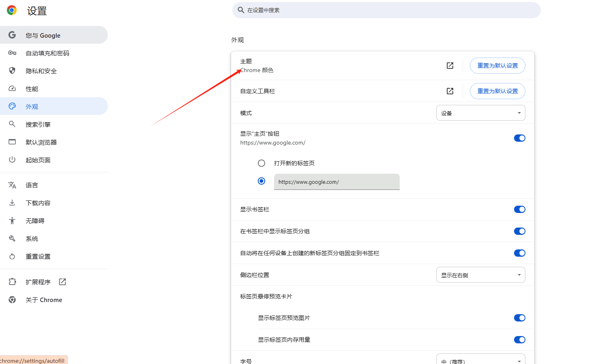
Task: Open 语言 settings
Action: point(54,185)
